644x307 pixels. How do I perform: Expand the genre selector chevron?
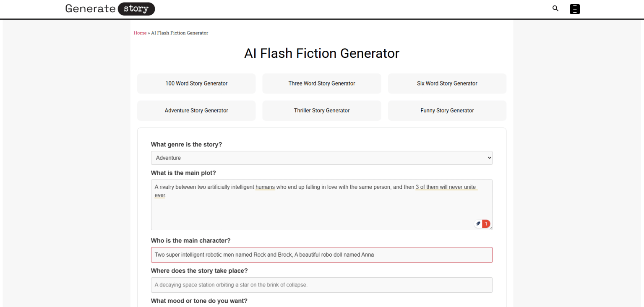pyautogui.click(x=488, y=158)
